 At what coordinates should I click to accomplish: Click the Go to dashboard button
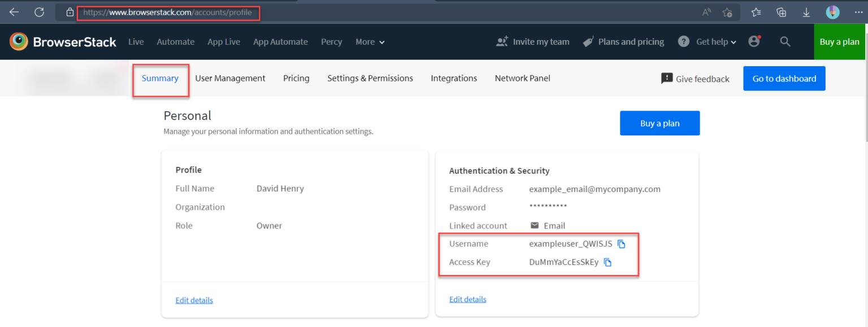[784, 79]
